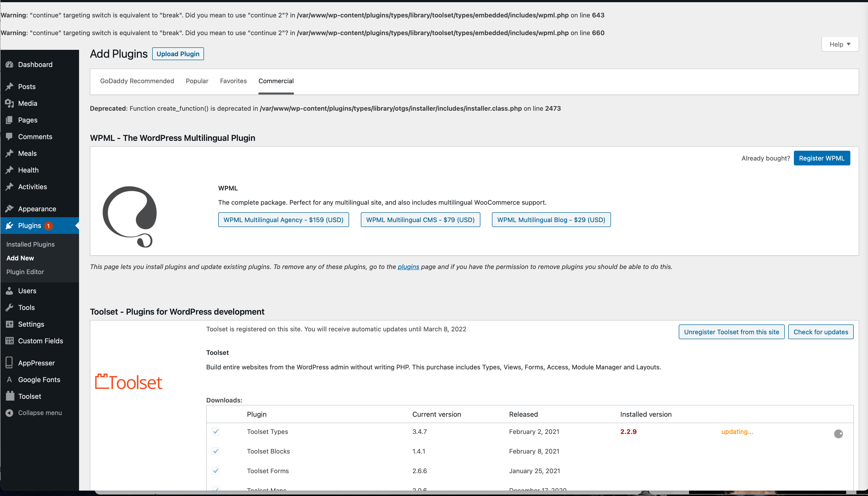
Task: Click the Posts pushpin icon
Action: [9, 87]
